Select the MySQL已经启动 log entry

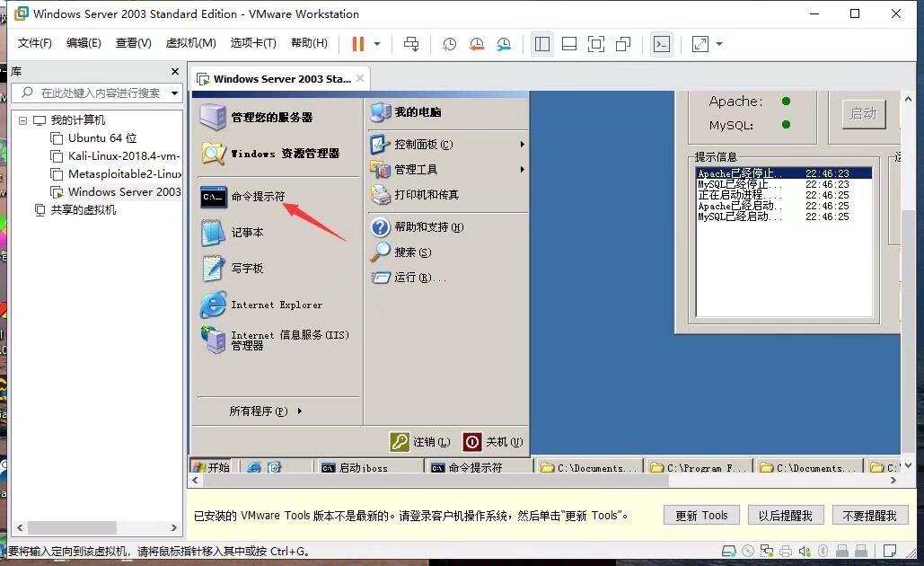pos(784,217)
